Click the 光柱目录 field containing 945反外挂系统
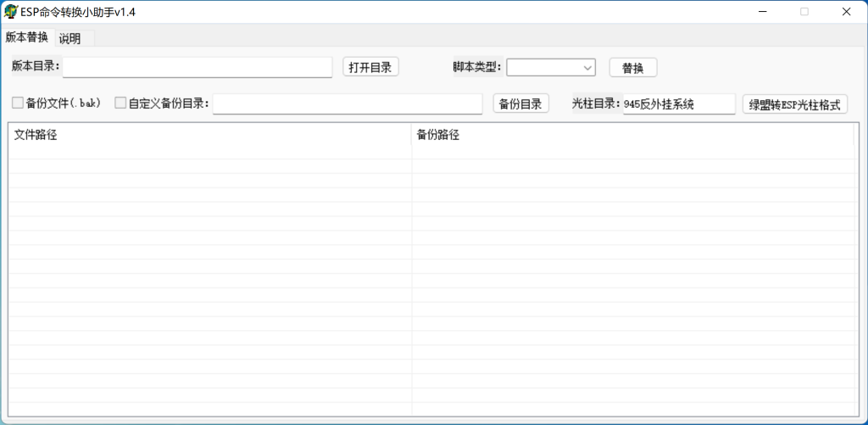This screenshot has width=868, height=425. click(x=678, y=103)
